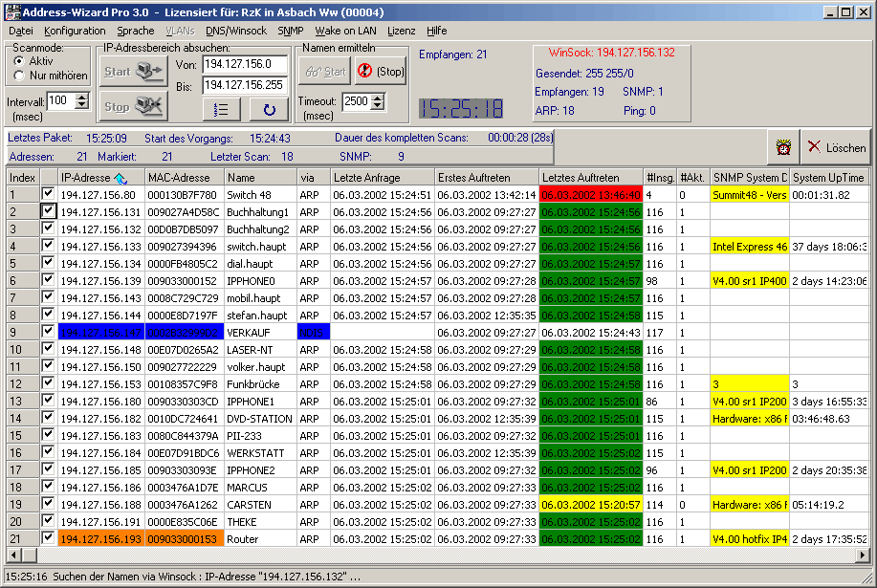Image resolution: width=877 pixels, height=588 pixels.
Task: Toggle checkbox for Buchhaltung1 row
Action: click(48, 211)
